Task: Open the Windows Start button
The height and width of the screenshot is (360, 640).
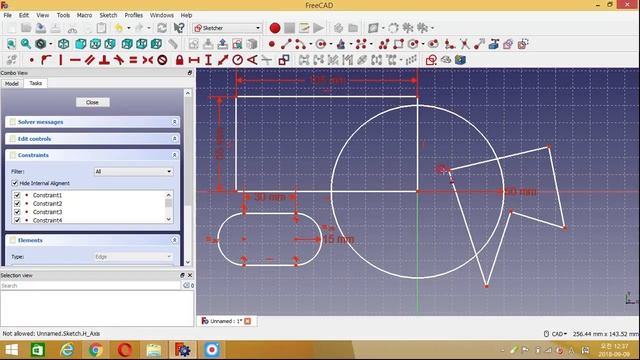Action: tap(11, 350)
